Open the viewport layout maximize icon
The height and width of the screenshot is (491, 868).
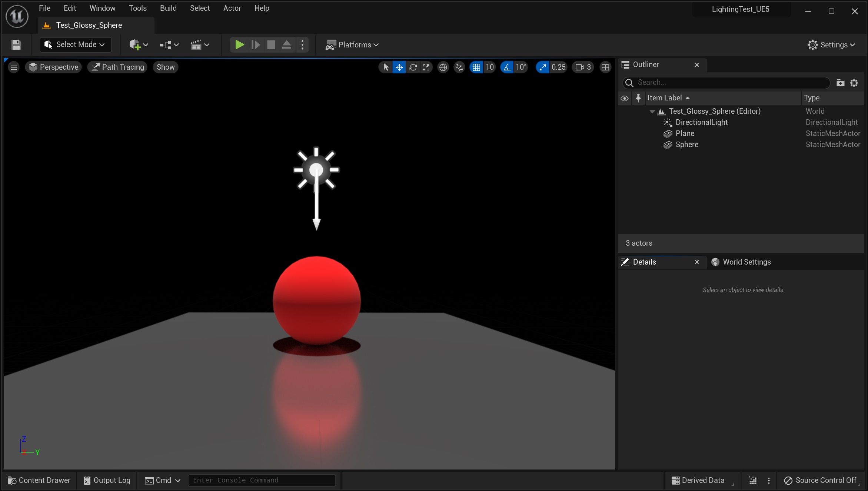pyautogui.click(x=605, y=67)
